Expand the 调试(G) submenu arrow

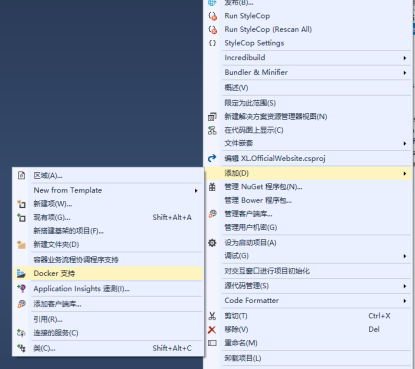click(405, 256)
